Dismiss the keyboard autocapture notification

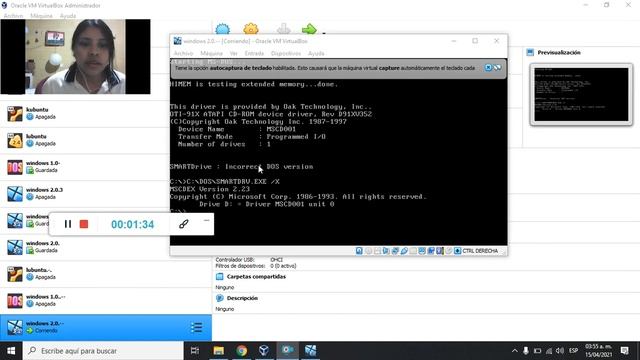(x=488, y=67)
